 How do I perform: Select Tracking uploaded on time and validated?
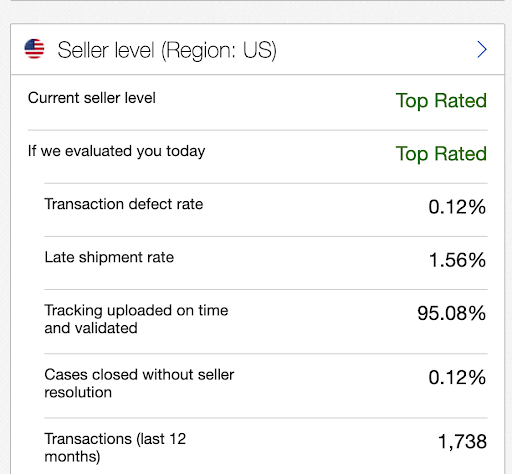tap(136, 319)
